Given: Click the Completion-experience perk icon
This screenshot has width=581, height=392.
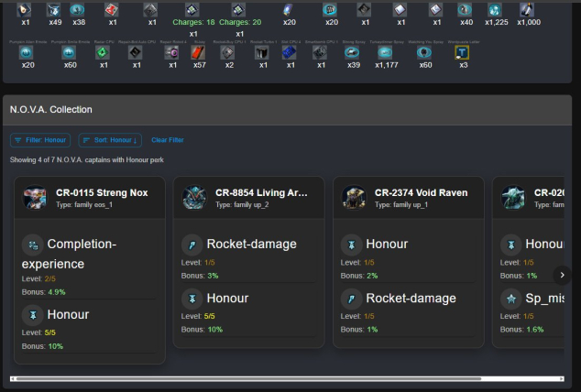Looking at the screenshot, I should point(33,245).
